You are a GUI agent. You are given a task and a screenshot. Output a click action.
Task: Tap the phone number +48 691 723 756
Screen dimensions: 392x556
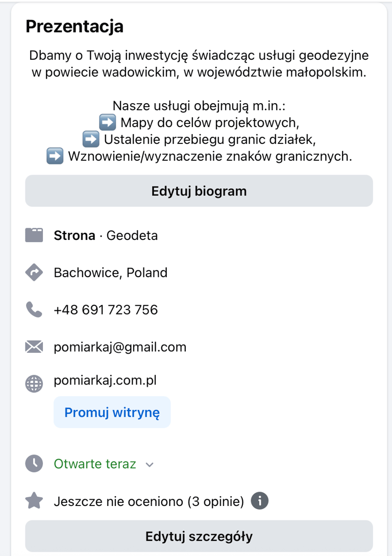coord(106,310)
